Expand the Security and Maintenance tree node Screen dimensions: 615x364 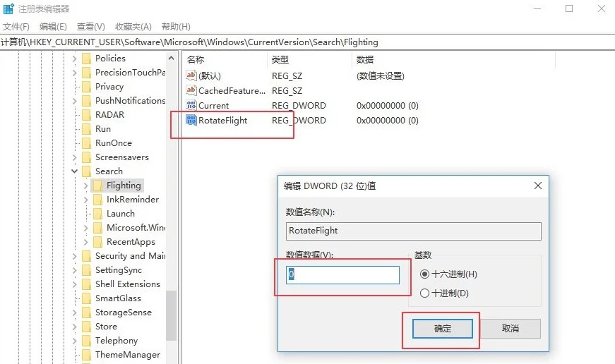pyautogui.click(x=75, y=256)
